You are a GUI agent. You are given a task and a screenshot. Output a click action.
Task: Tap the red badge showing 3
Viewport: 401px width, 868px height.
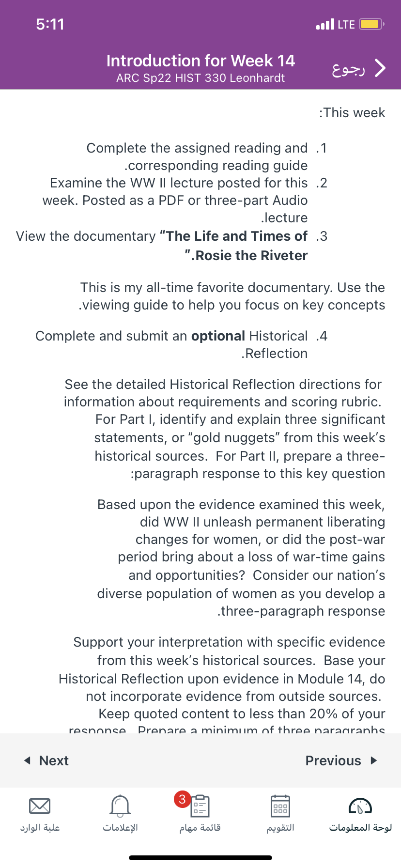(182, 799)
